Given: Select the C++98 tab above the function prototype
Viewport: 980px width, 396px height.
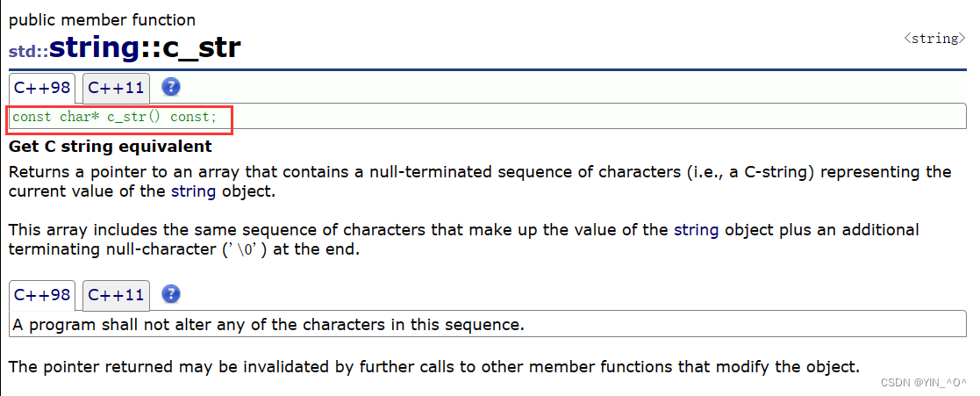Looking at the screenshot, I should pos(42,88).
